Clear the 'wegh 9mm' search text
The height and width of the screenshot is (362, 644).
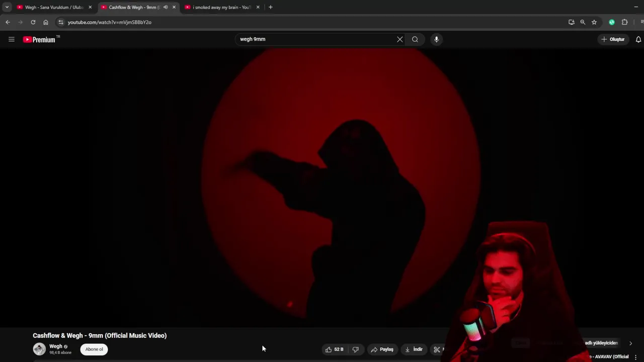tap(400, 39)
